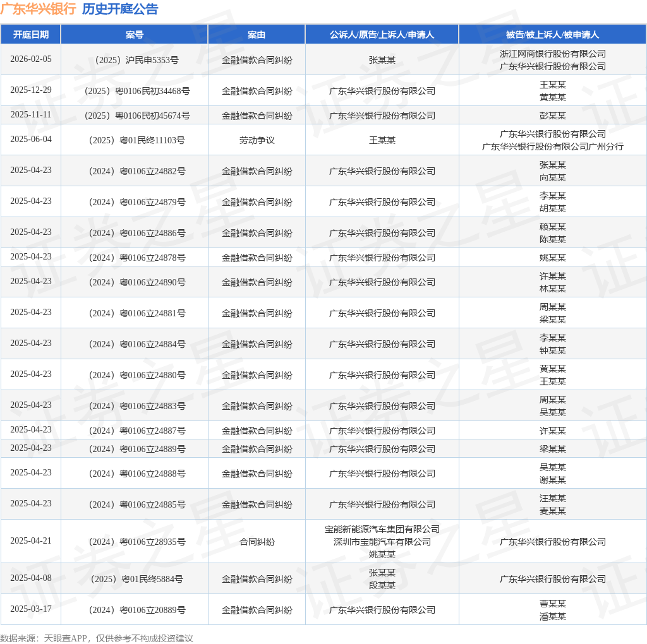Viewport: 647px width, 644px height.
Task: Click the 开庭日期 column header
Action: pyautogui.click(x=31, y=35)
